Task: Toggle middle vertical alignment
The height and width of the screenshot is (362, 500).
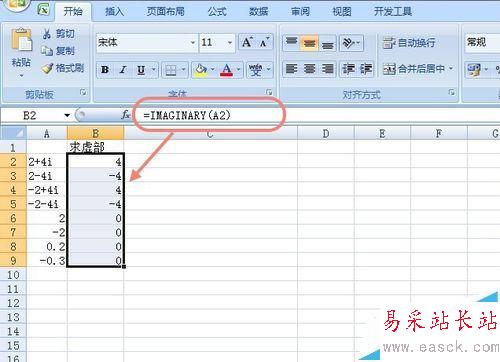Action: point(309,43)
